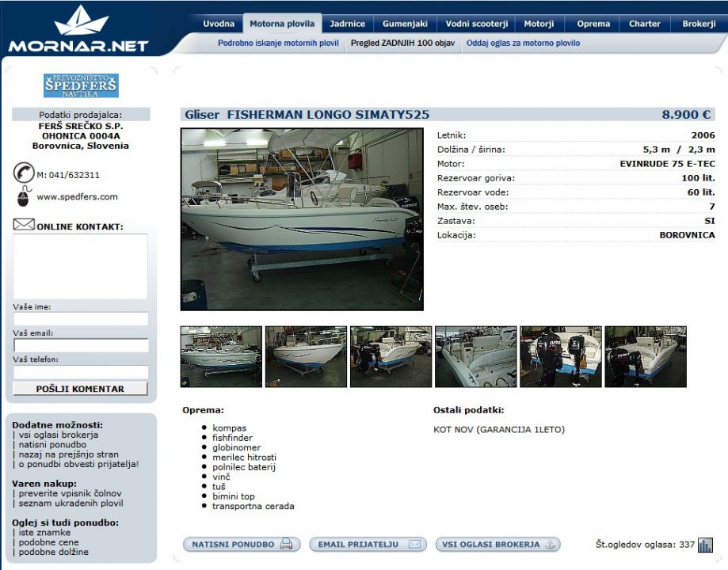
Task: Click vsi oglasi brokerja sidebar link
Action: [x=58, y=435]
